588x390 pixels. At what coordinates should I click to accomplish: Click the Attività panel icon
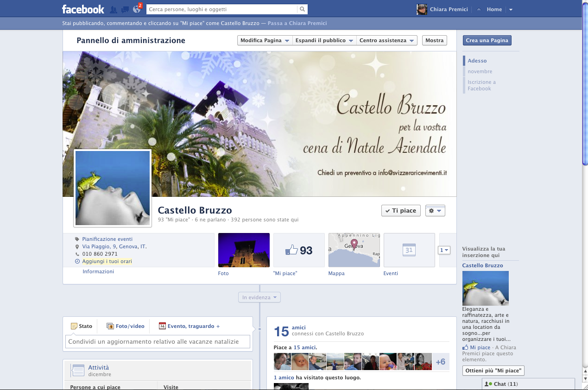[77, 370]
